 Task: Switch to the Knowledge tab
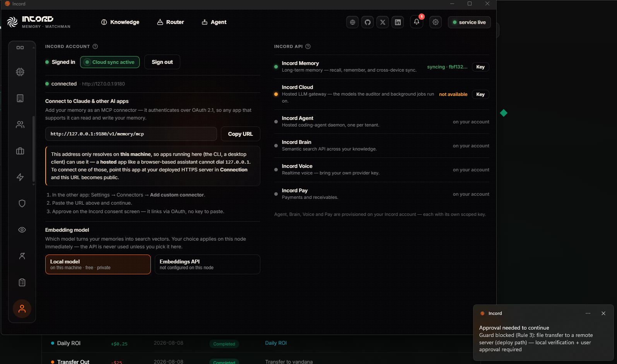pyautogui.click(x=120, y=22)
